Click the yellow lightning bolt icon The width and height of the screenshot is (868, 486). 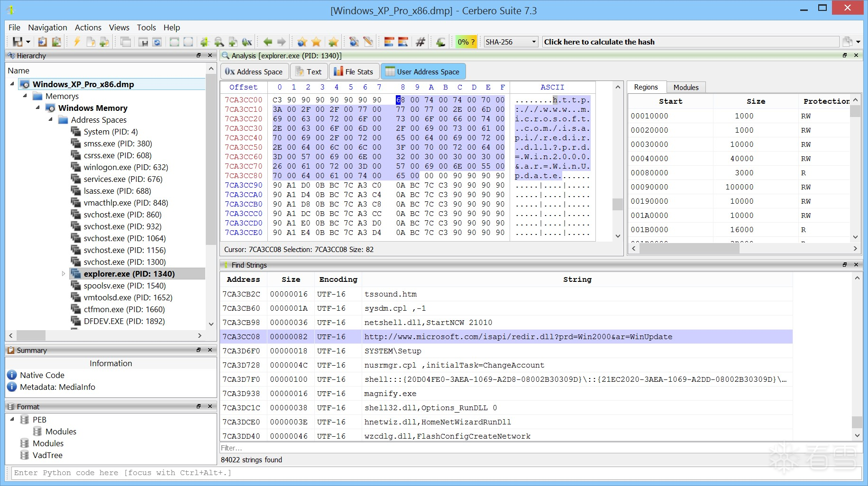tap(77, 42)
